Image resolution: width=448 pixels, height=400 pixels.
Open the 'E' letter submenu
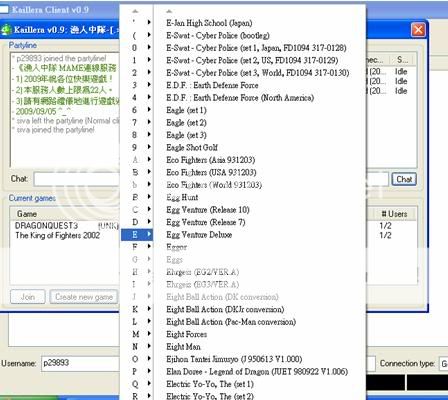coord(137,235)
